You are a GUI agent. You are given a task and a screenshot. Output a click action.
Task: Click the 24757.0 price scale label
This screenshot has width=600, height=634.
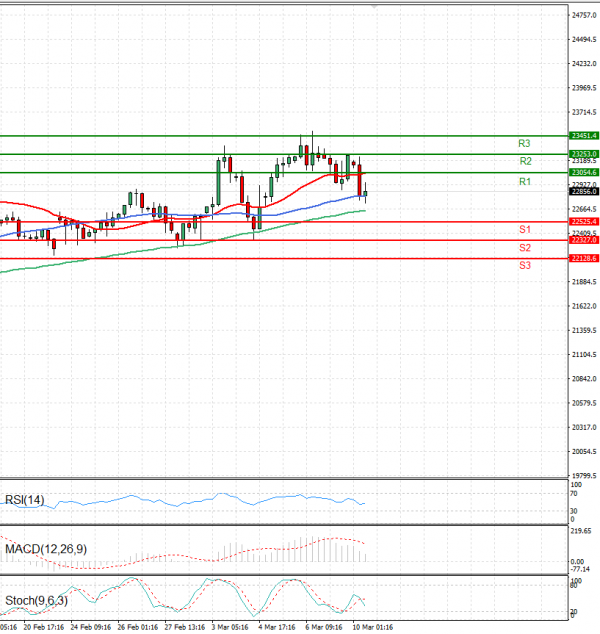point(584,15)
